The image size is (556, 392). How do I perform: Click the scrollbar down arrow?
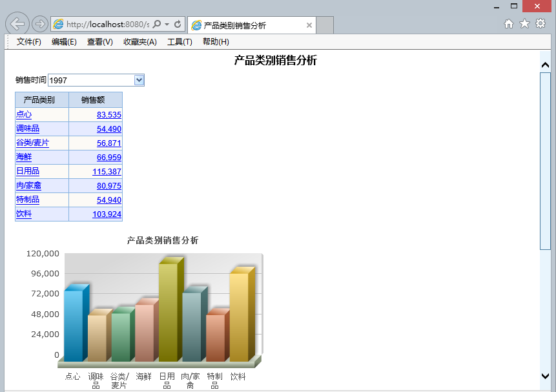546,377
